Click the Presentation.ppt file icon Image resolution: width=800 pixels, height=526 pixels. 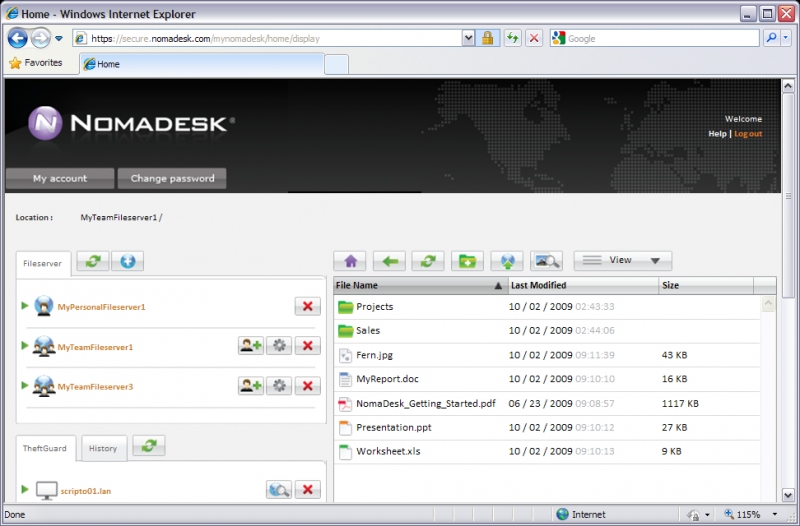(x=345, y=428)
